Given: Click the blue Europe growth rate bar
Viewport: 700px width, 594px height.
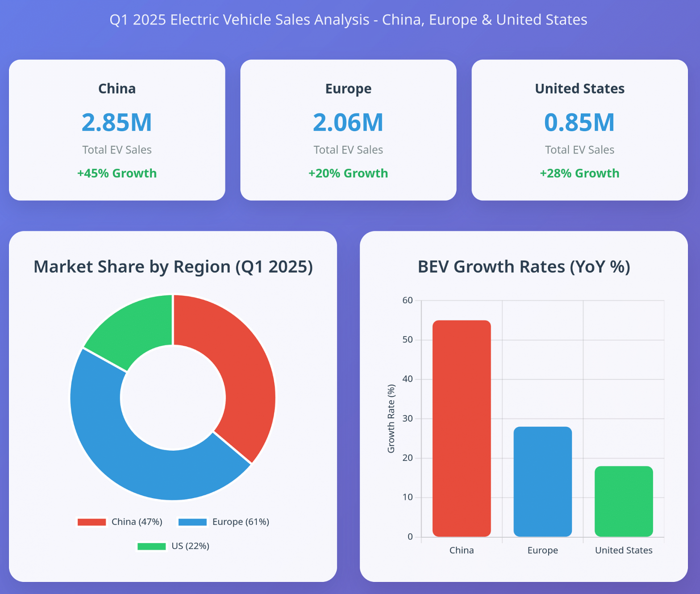Looking at the screenshot, I should (x=542, y=482).
